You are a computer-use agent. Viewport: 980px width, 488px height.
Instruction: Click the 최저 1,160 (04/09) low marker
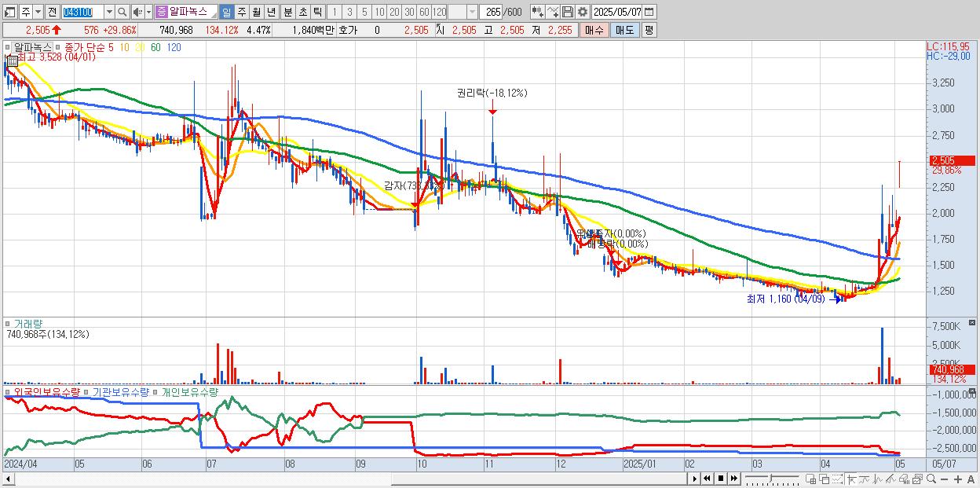[x=786, y=299]
